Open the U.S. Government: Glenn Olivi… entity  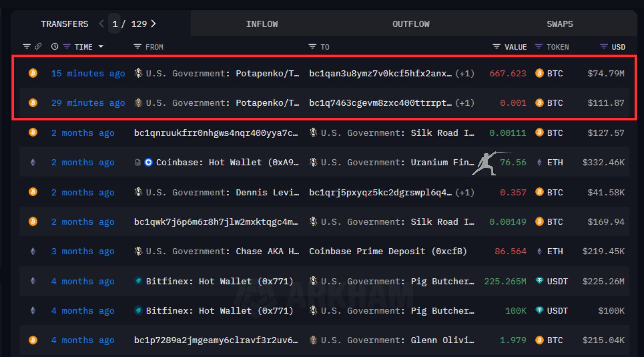click(397, 340)
